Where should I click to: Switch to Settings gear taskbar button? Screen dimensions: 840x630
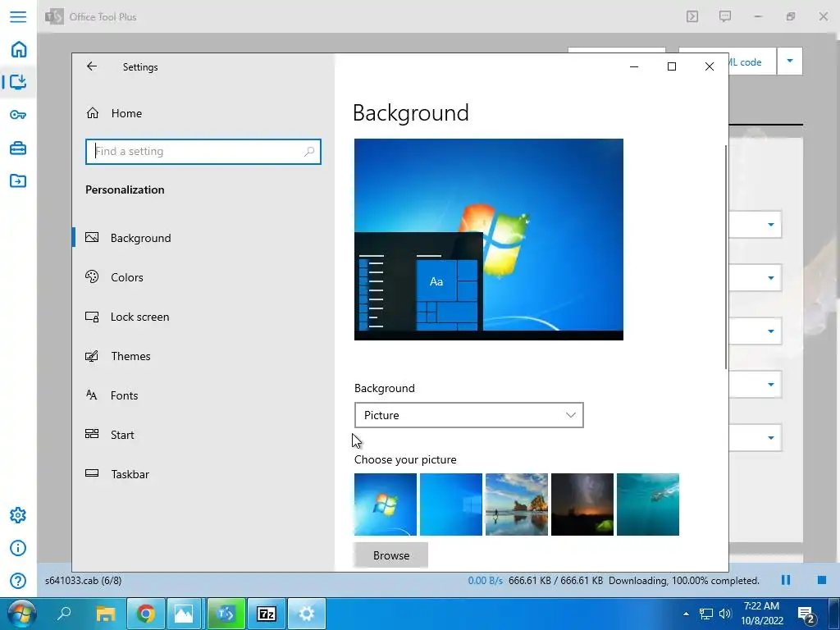click(307, 614)
